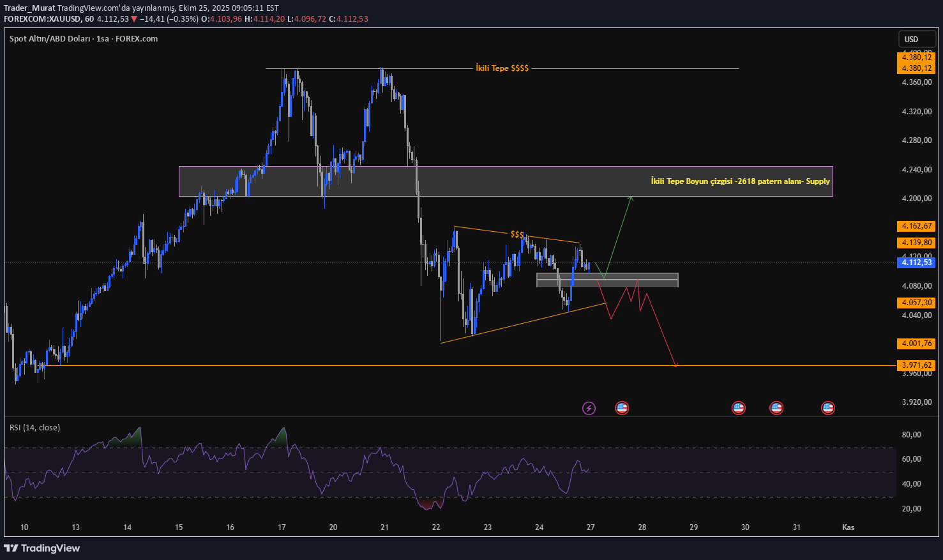Click the US flag event icon near October 29
The image size is (943, 560).
[738, 407]
